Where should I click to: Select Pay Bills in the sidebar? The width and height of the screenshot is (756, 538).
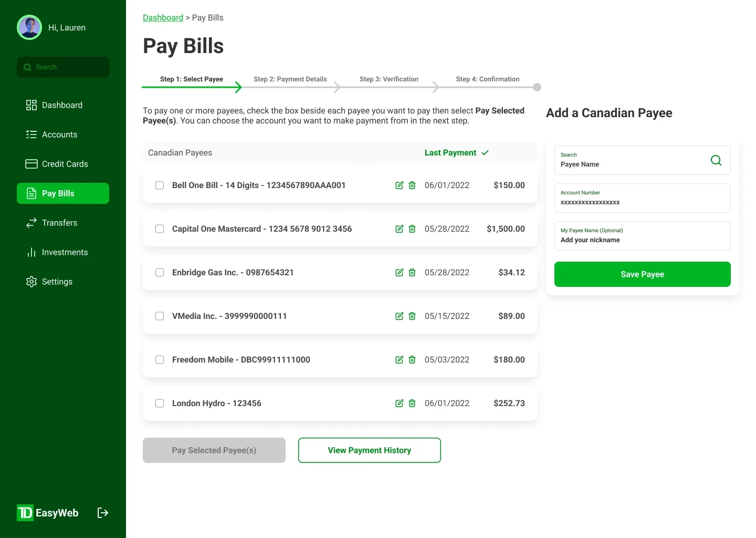click(63, 193)
